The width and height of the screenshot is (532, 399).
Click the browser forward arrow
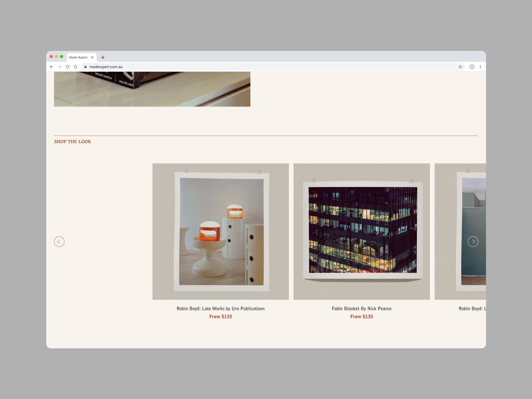coord(59,67)
